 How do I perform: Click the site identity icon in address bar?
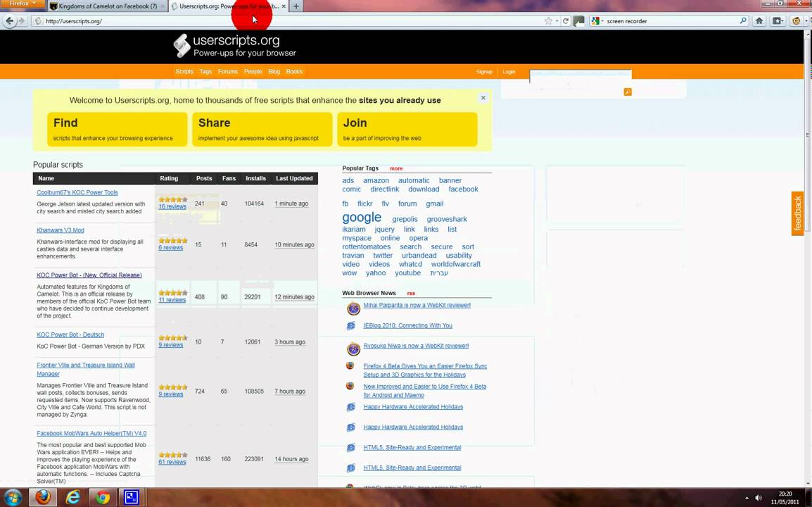pos(37,20)
